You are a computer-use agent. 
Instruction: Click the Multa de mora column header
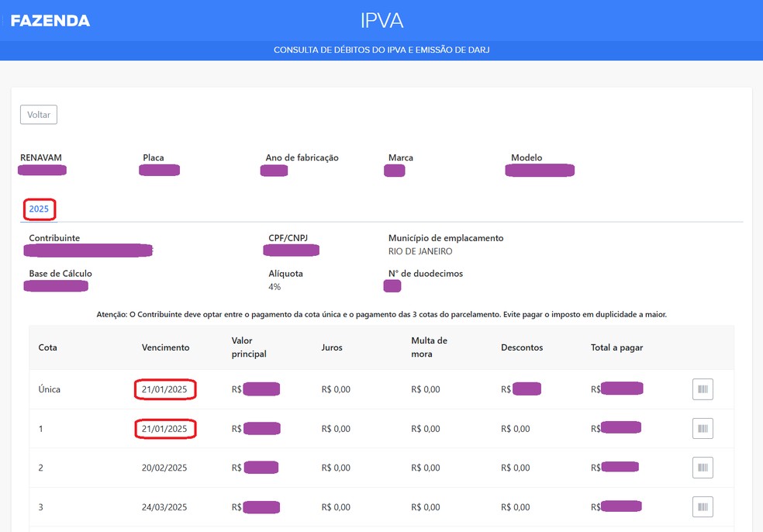(x=430, y=347)
